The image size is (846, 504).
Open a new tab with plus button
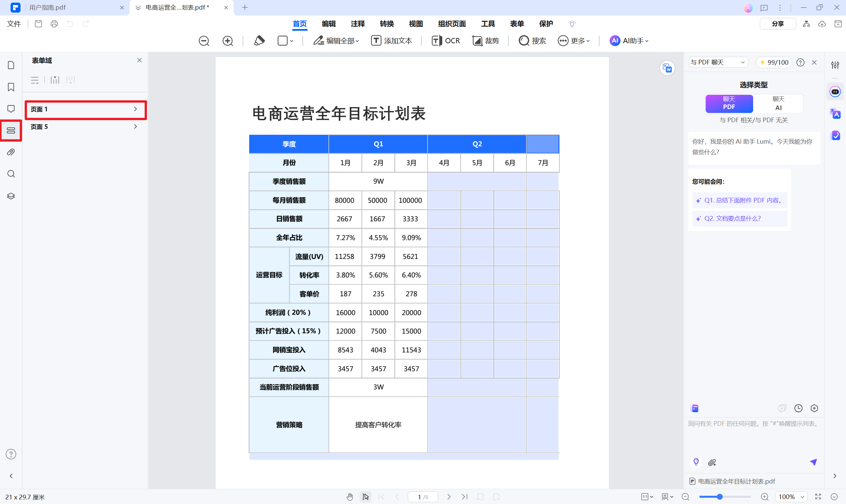[x=245, y=8]
